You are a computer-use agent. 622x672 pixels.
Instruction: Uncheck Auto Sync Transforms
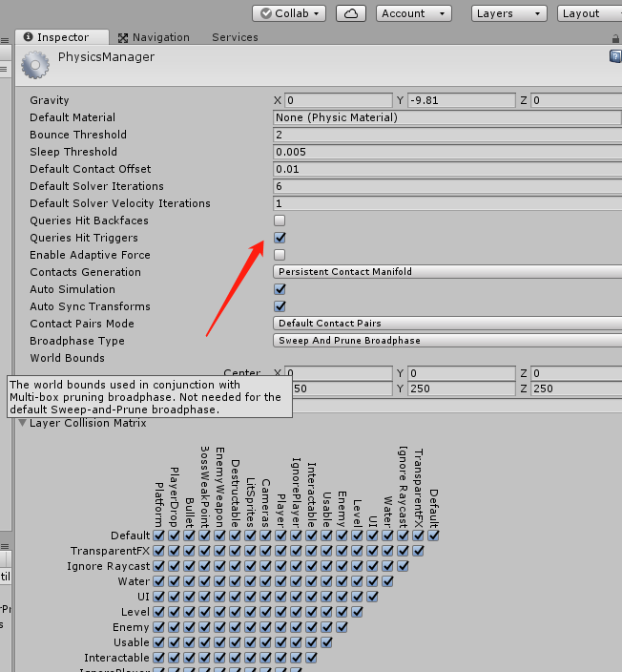(280, 306)
